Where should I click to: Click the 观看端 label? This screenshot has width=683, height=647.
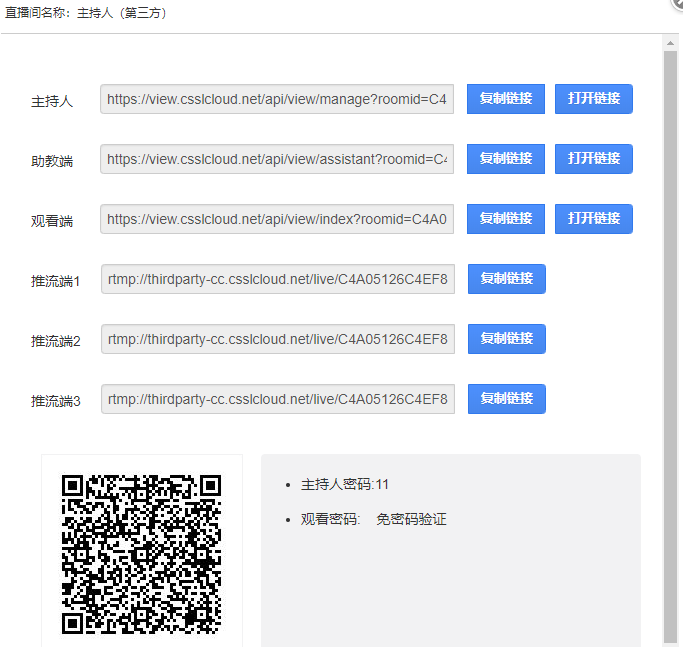pos(52,221)
